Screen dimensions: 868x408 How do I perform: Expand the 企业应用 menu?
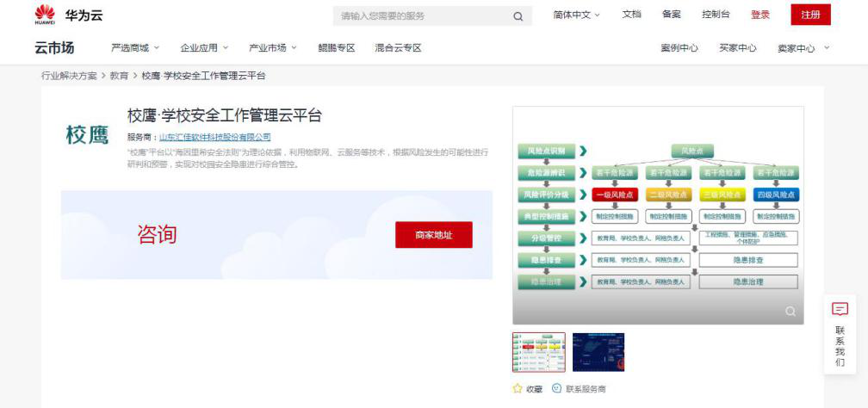[x=204, y=48]
